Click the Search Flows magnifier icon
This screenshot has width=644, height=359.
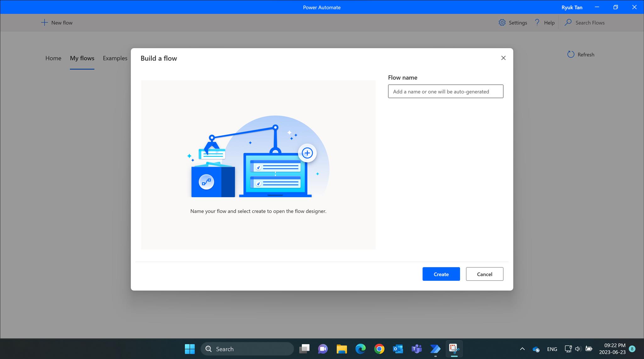tap(568, 23)
